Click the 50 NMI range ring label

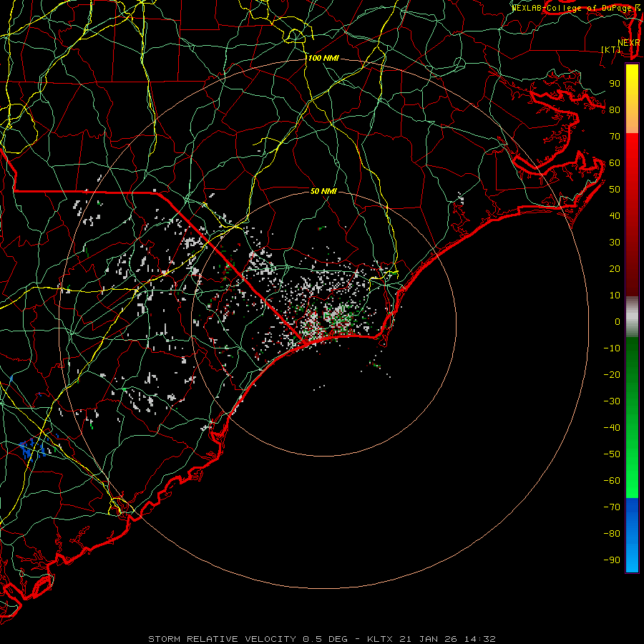[x=323, y=191]
